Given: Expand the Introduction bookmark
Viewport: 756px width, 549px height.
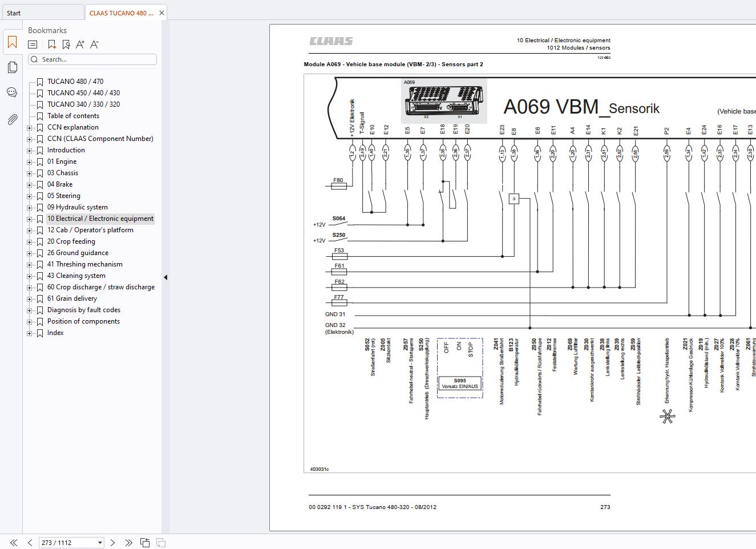Looking at the screenshot, I should tap(30, 151).
